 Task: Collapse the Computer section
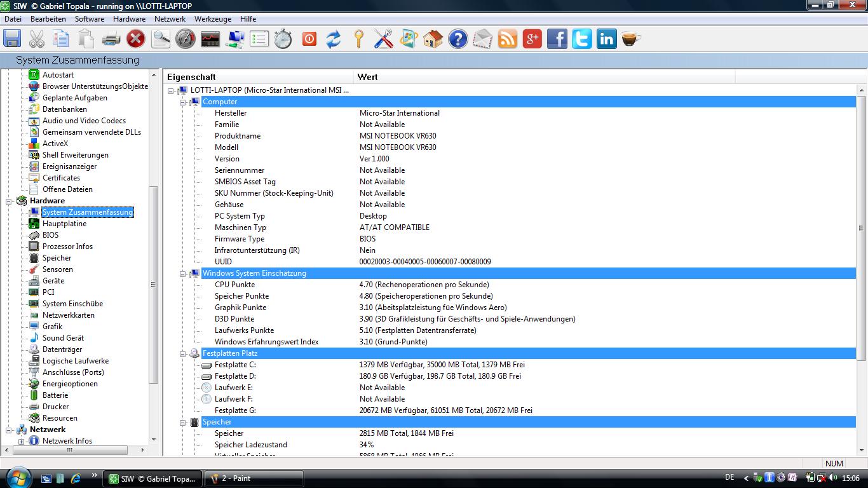(x=182, y=102)
